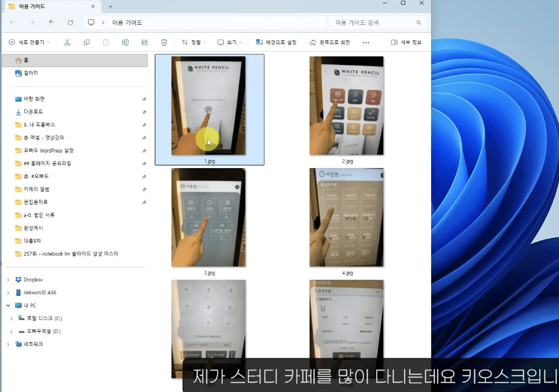Click the 이용 가이드 검색 search box

pyautogui.click(x=376, y=23)
